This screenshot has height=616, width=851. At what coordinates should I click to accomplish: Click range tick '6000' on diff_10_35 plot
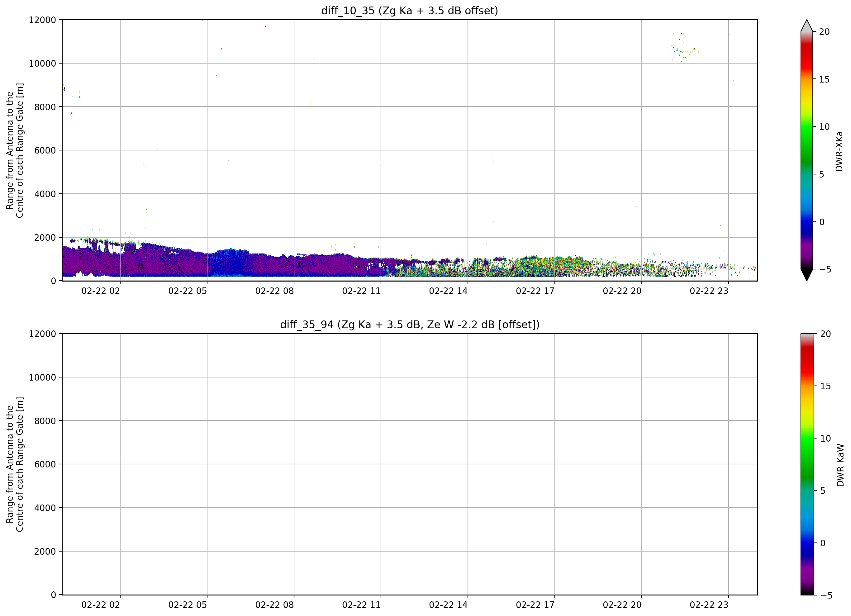[x=45, y=150]
